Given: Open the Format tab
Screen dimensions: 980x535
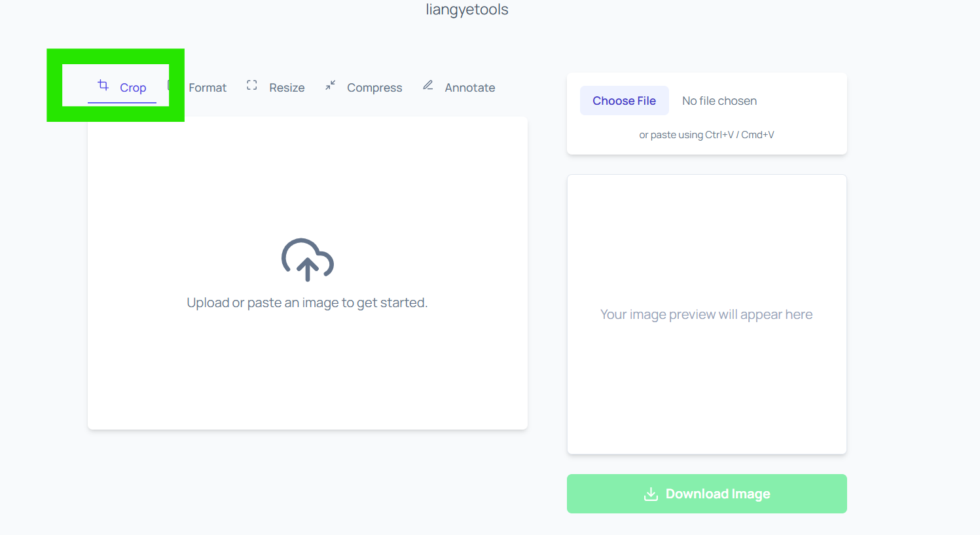Looking at the screenshot, I should click(208, 86).
